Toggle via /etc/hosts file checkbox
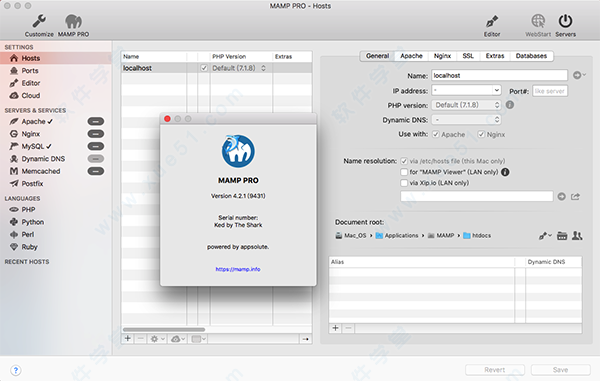This screenshot has width=600, height=381. click(x=404, y=161)
